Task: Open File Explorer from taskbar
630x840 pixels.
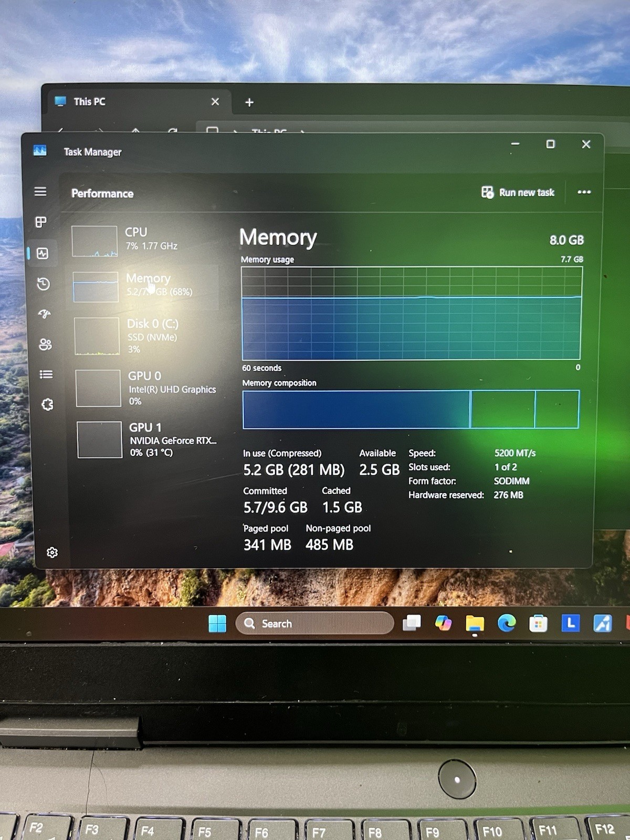Action: point(475,624)
